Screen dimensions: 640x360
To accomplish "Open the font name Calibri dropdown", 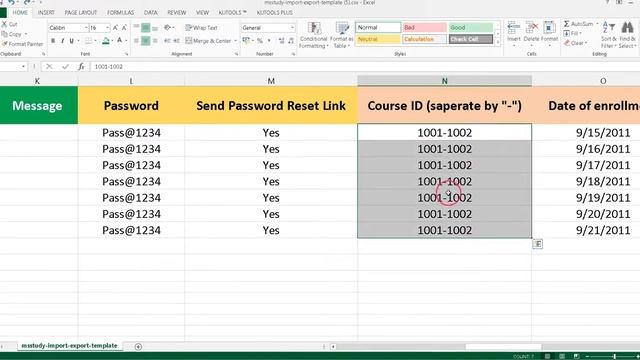I will pos(86,28).
